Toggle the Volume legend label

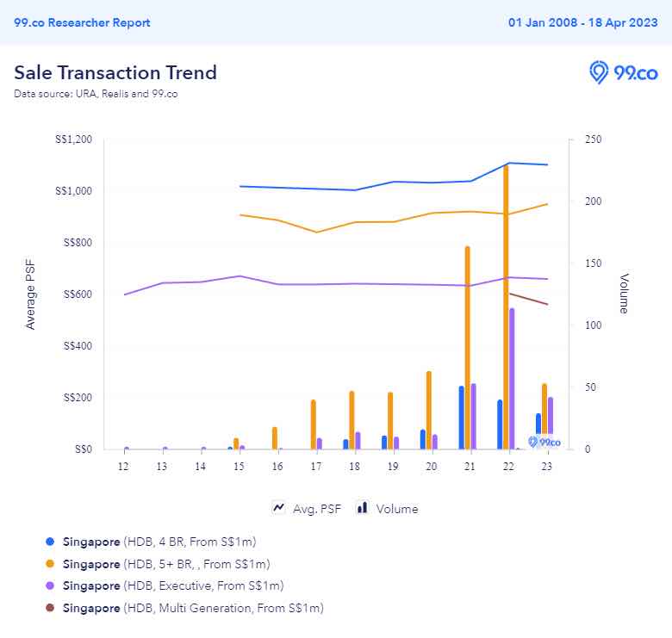pos(396,509)
